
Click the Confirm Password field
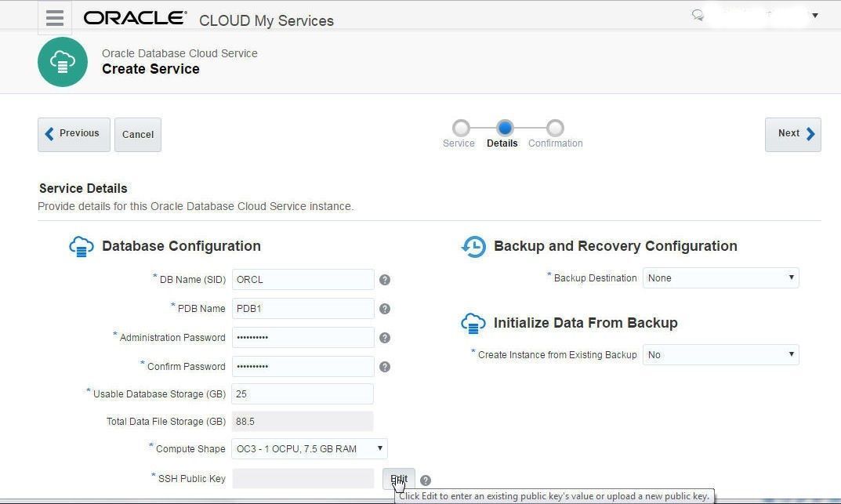tap(303, 366)
